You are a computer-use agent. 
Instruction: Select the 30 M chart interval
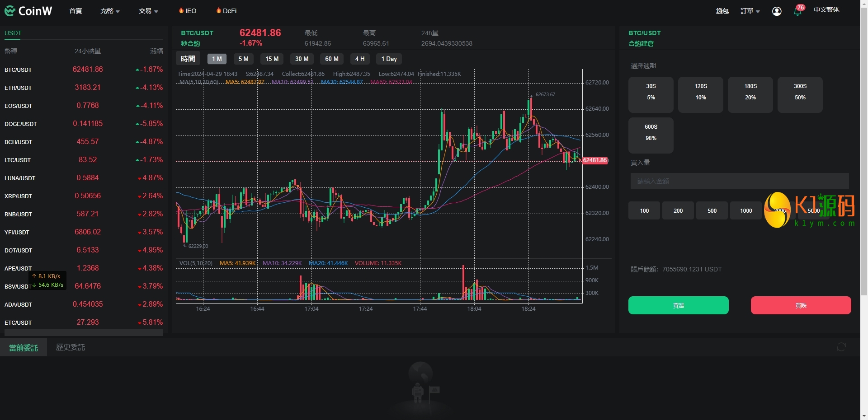(x=302, y=59)
